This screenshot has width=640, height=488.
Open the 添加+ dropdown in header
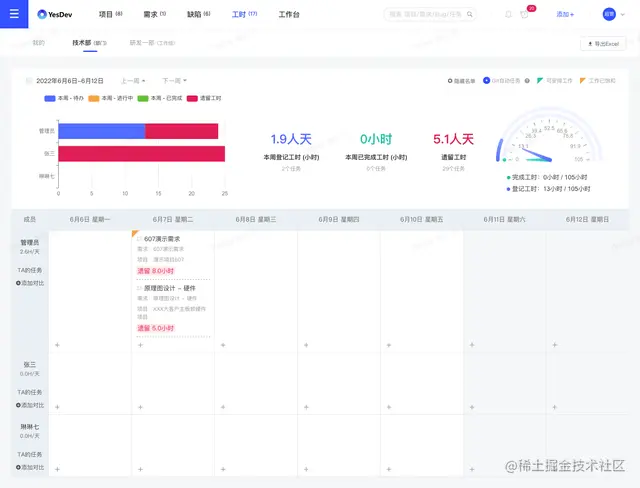pyautogui.click(x=565, y=14)
